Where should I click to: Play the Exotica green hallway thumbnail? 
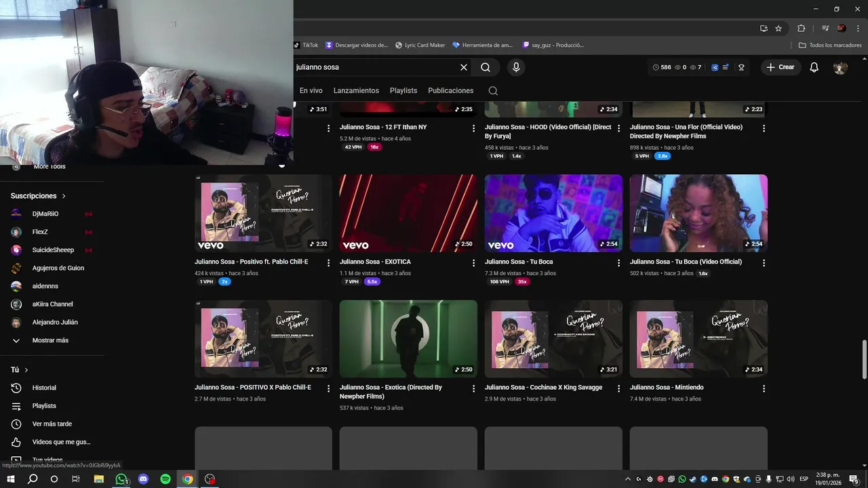pyautogui.click(x=408, y=339)
